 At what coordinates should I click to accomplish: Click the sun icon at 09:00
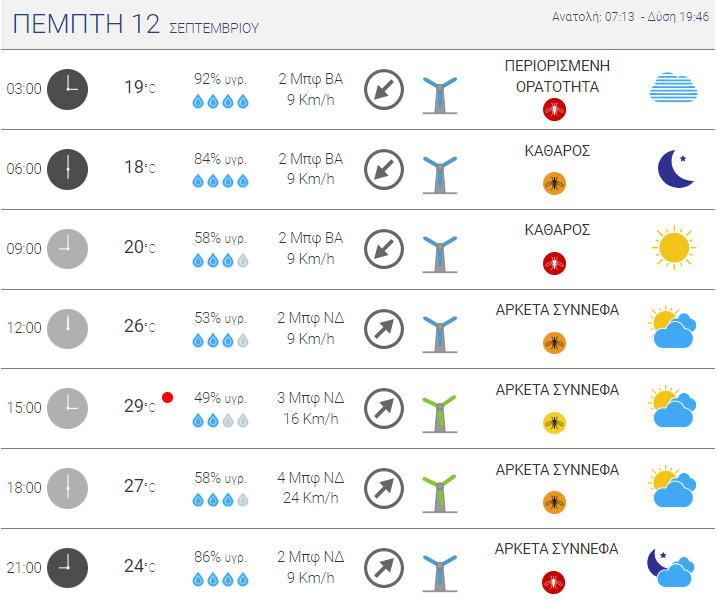pyautogui.click(x=674, y=247)
